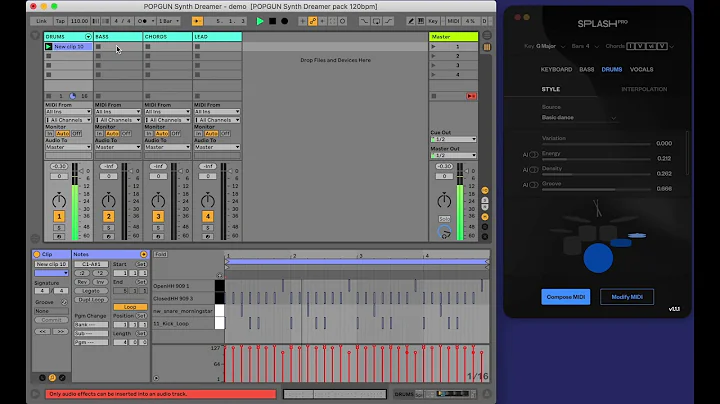Toggle LEAD track activator button 4
Viewport: 720px width, 404px height.
[208, 216]
